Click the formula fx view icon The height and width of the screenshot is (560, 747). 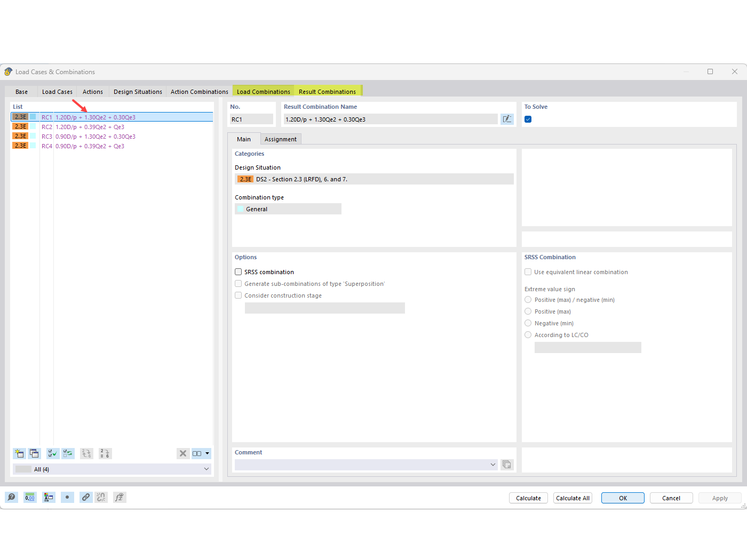tap(120, 497)
